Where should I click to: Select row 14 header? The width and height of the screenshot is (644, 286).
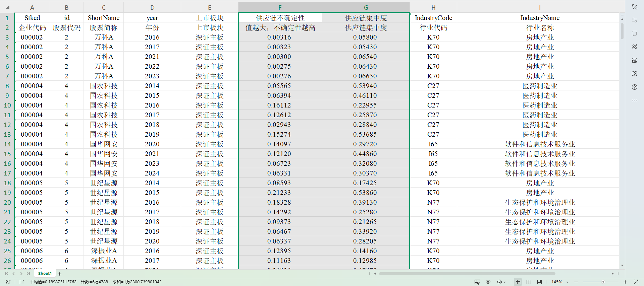click(7, 144)
